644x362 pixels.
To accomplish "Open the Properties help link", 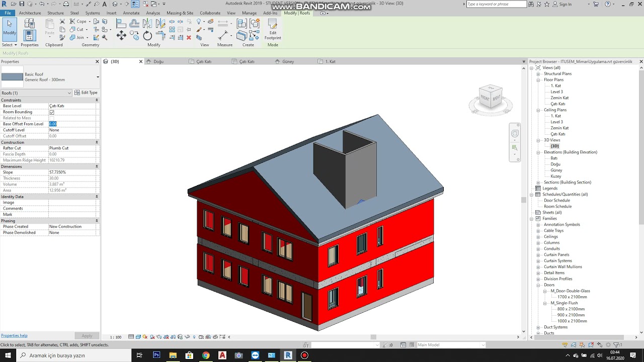I will 14,335.
